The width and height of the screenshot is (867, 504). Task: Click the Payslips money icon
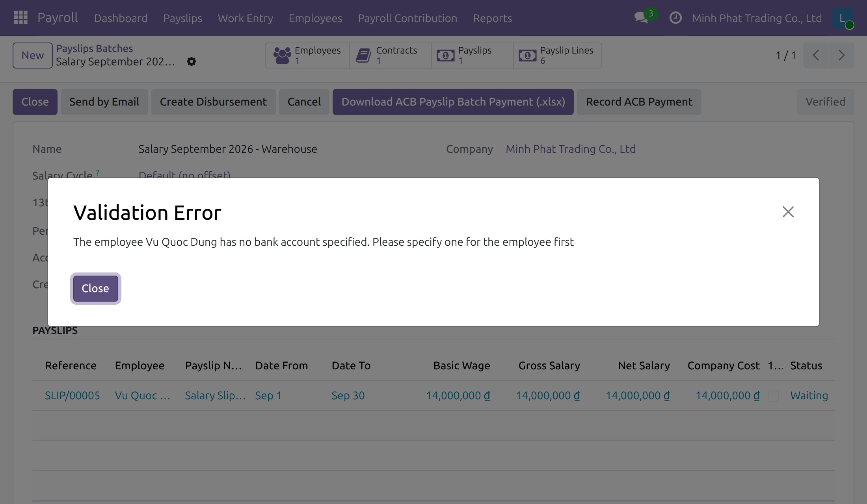pyautogui.click(x=446, y=56)
